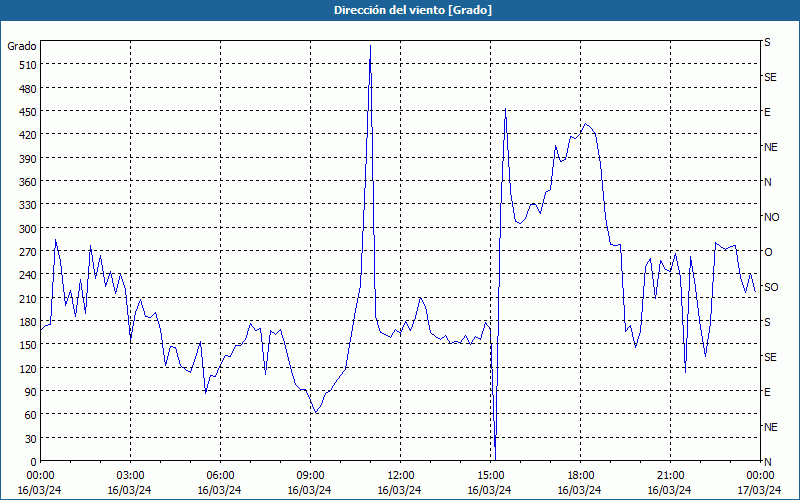Select the 18:00 time axis label
Screen dimensions: 800x500
580,476
